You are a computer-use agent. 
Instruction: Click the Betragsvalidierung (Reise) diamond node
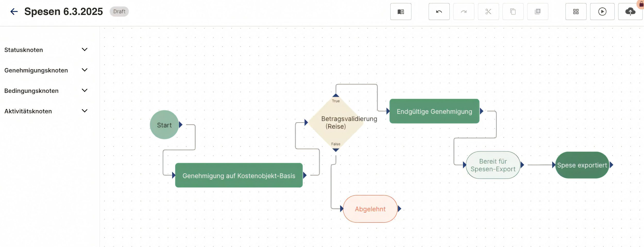pos(336,123)
